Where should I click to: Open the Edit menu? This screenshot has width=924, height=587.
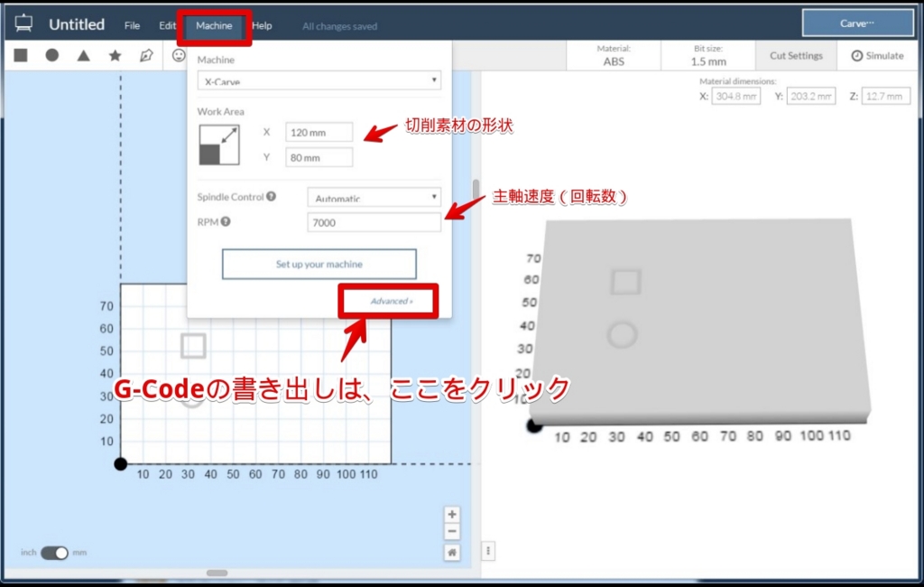pos(167,26)
